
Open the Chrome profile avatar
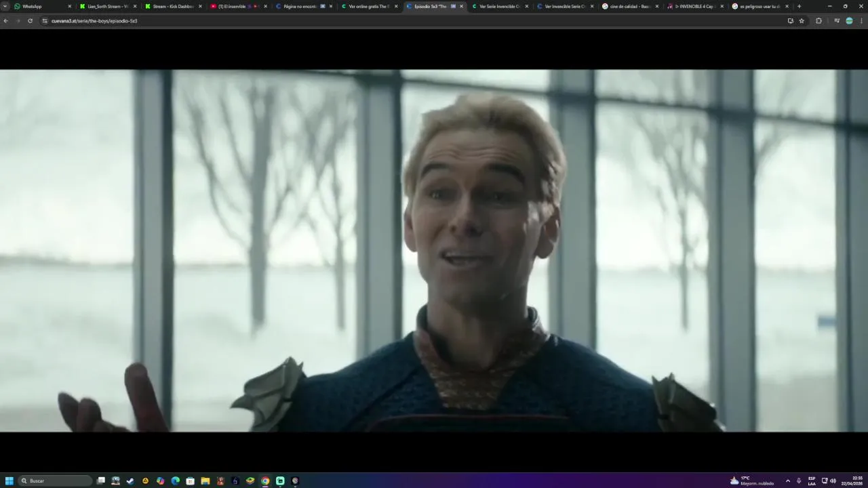point(849,21)
